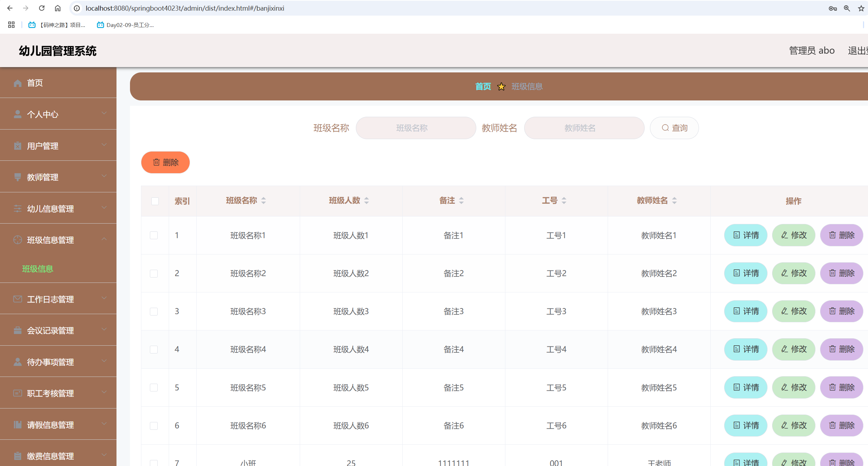
Task: Click 修改 button for row 2
Action: click(x=793, y=273)
